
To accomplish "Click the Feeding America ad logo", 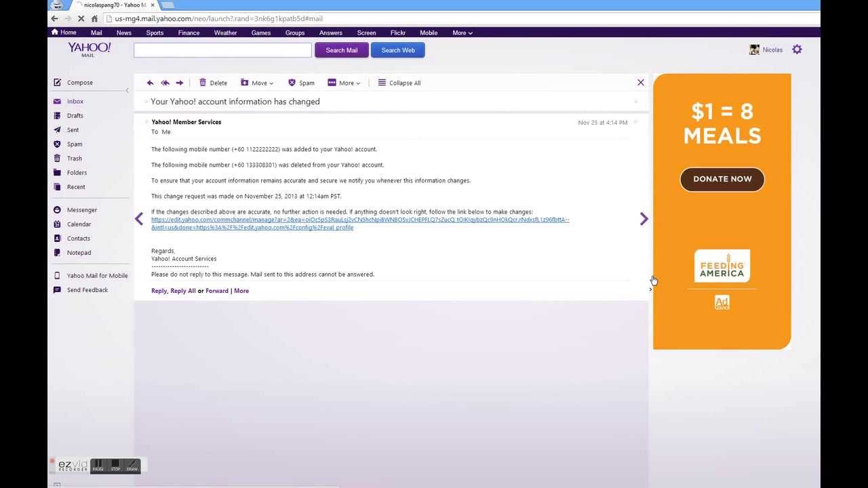I will click(x=722, y=266).
